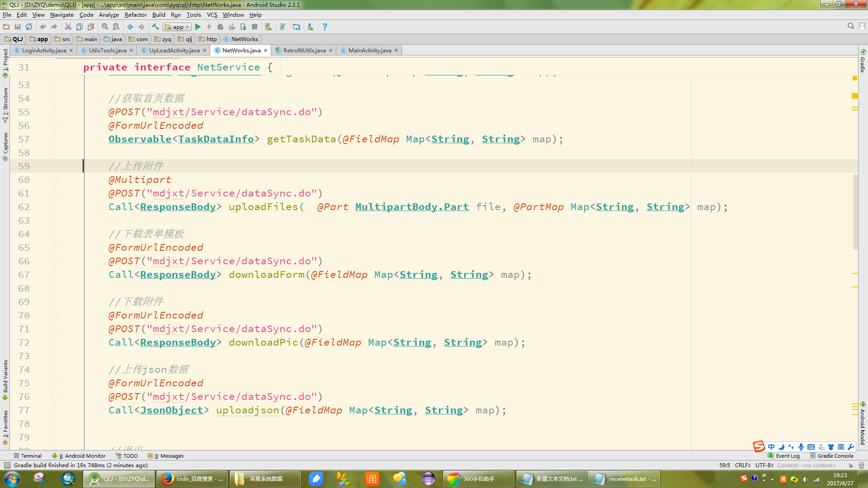
Task: Collapse fold marker at line 60
Action: 54,180
